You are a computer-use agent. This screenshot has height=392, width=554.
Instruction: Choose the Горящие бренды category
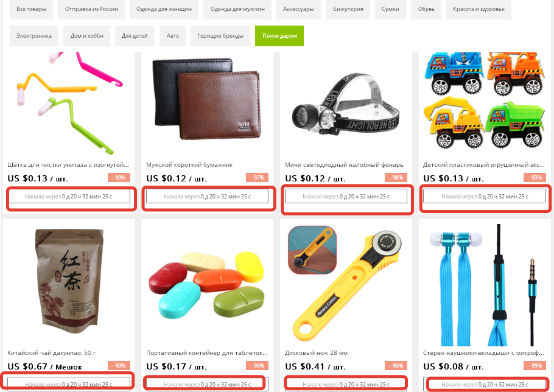coord(220,36)
